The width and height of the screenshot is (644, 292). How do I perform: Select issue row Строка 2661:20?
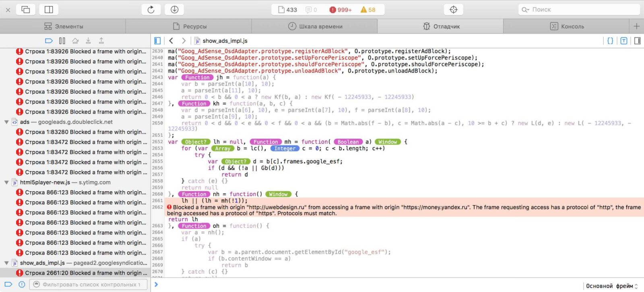pyautogui.click(x=75, y=273)
